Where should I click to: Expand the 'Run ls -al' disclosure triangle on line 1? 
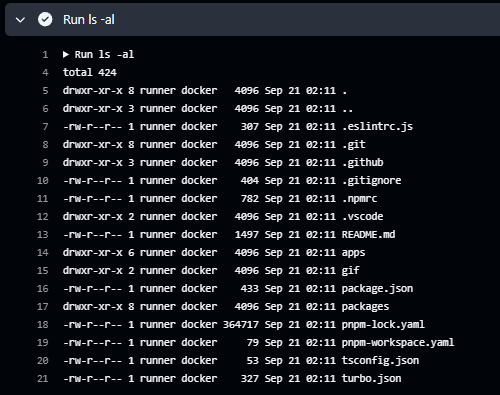click(66, 54)
